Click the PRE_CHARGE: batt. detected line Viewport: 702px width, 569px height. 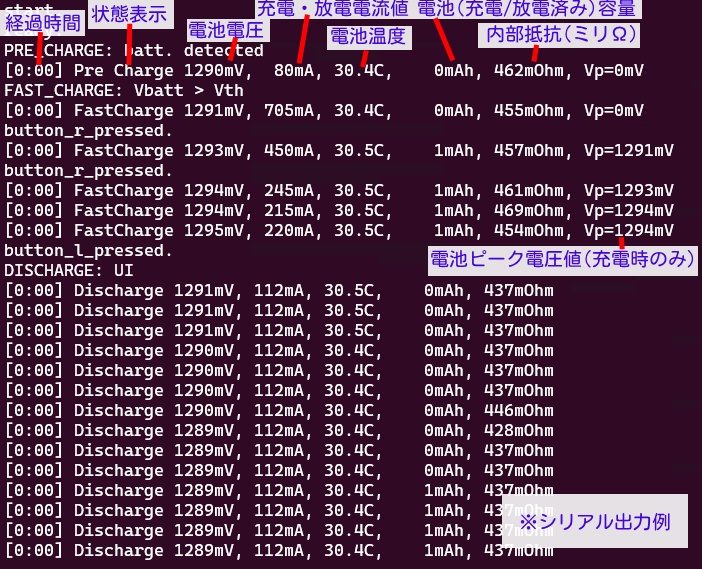pyautogui.click(x=133, y=51)
